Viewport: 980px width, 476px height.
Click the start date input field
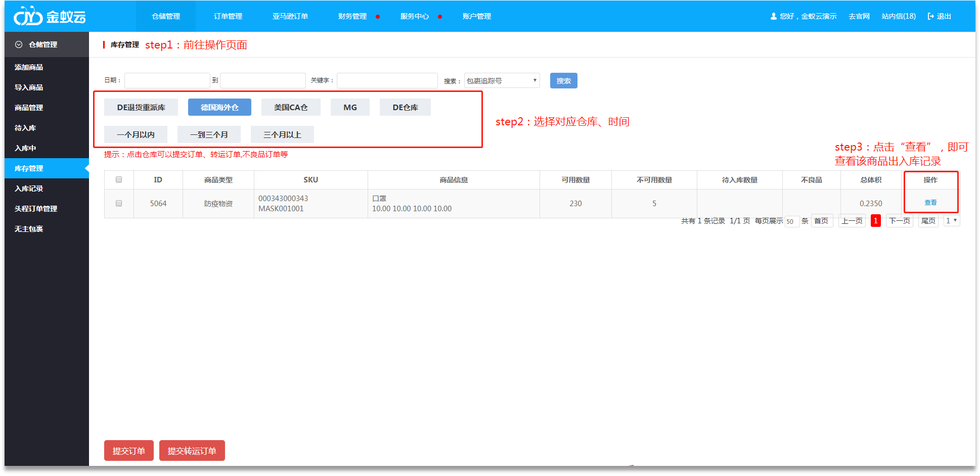coord(167,81)
